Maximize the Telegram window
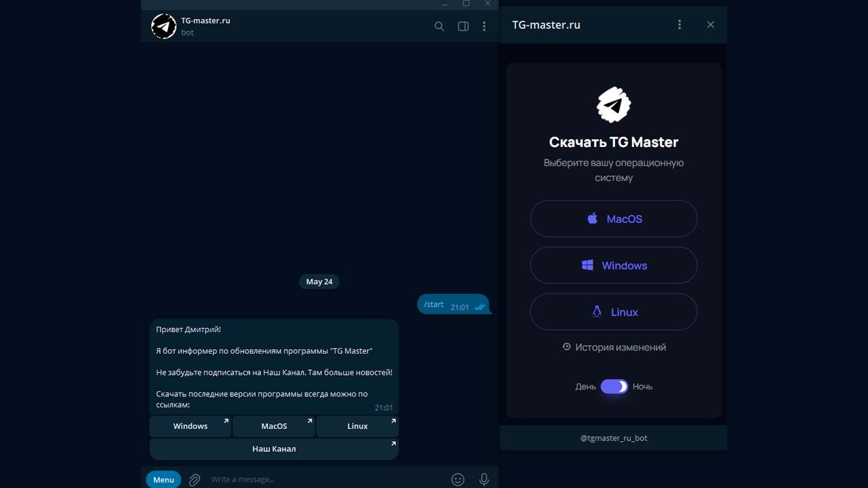Screen dimensions: 868x488 [466, 3]
